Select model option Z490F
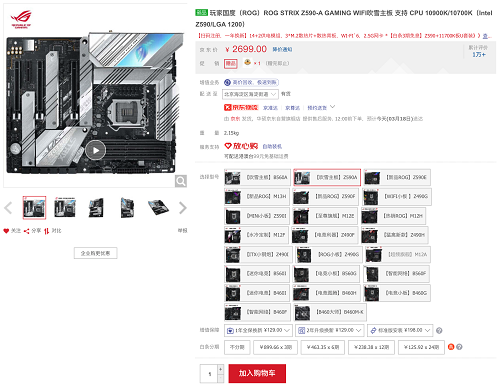 click(x=325, y=235)
